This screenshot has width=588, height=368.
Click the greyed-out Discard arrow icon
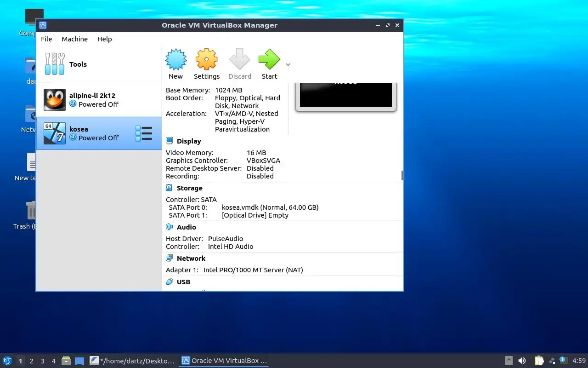click(x=239, y=59)
